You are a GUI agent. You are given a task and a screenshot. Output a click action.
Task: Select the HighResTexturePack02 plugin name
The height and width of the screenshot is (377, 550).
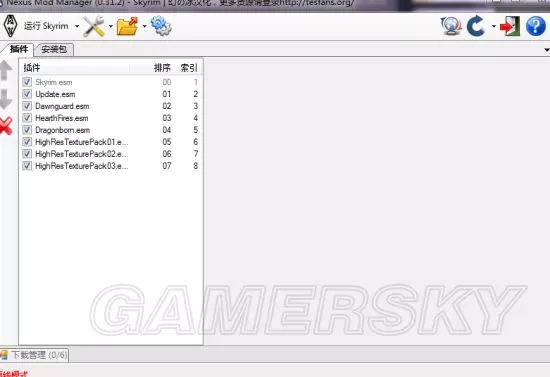[81, 154]
